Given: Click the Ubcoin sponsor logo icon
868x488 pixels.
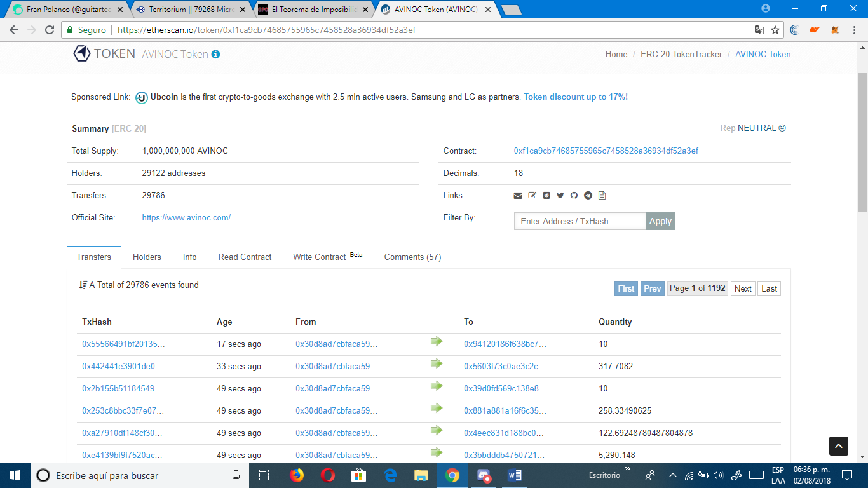Looking at the screenshot, I should [142, 97].
